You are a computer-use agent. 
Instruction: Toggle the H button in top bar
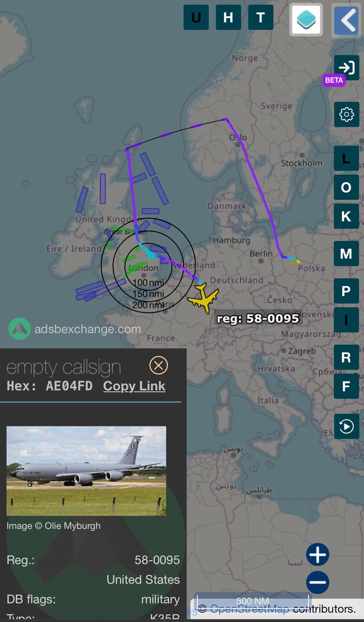[228, 18]
